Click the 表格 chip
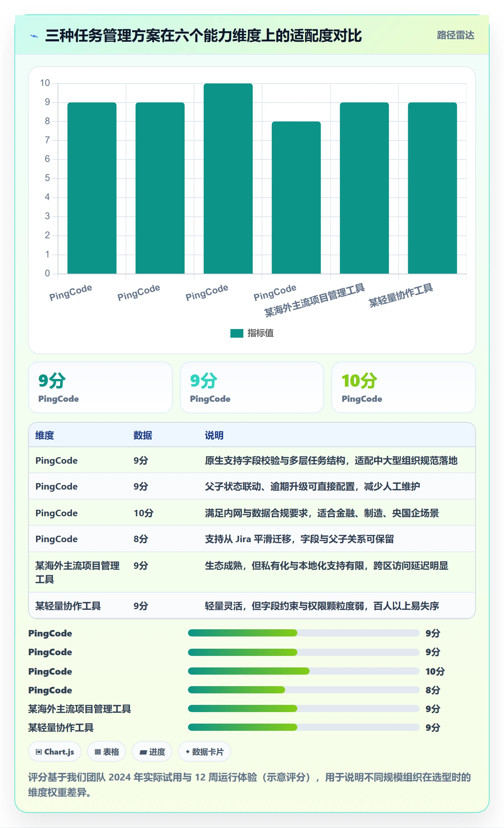This screenshot has height=828, width=504. pyautogui.click(x=107, y=752)
